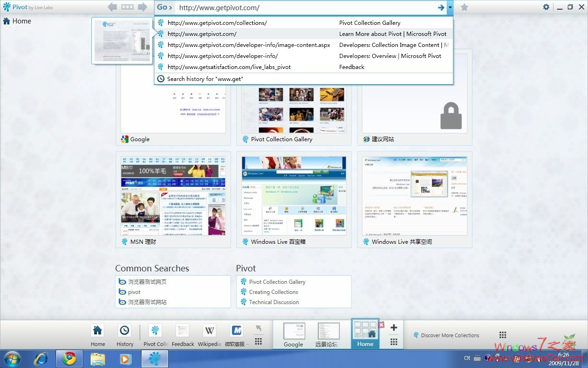588x368 pixels.
Task: Select the Home tab in tab strip
Action: pos(365,334)
